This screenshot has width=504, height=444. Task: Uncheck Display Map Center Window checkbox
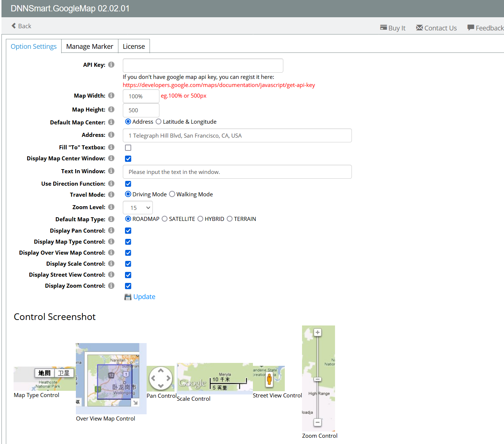click(128, 159)
